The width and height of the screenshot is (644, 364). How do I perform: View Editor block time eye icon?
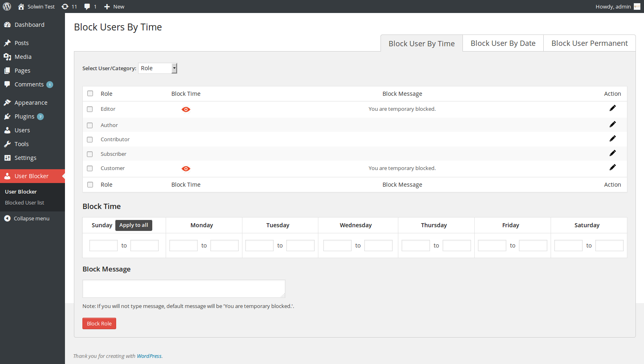click(x=186, y=110)
